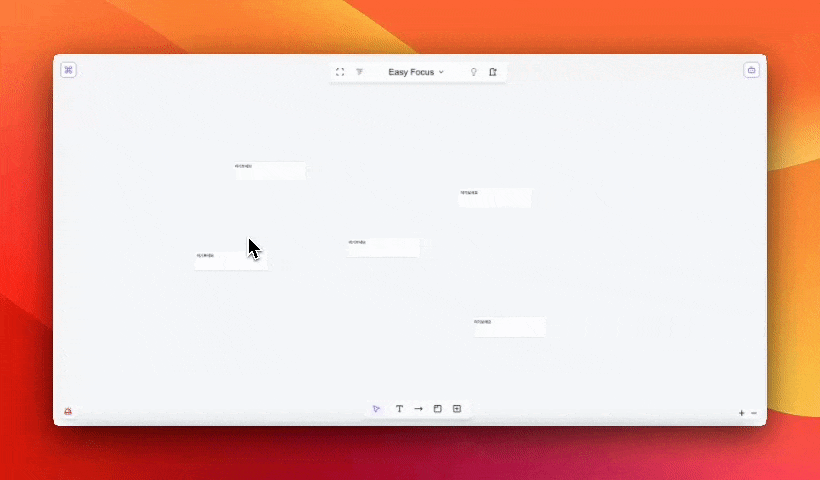Viewport: 820px width, 480px height.
Task: Select the frame tool in bottom toolbar
Action: [x=437, y=409]
